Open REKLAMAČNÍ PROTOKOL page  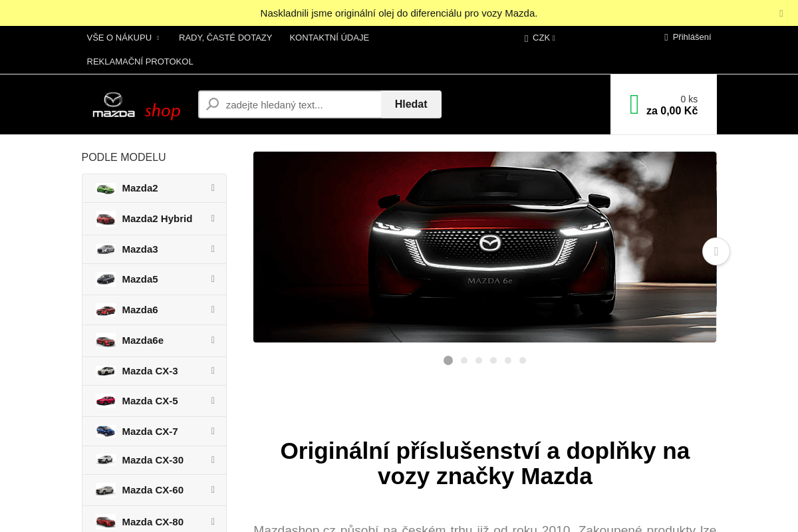click(140, 62)
